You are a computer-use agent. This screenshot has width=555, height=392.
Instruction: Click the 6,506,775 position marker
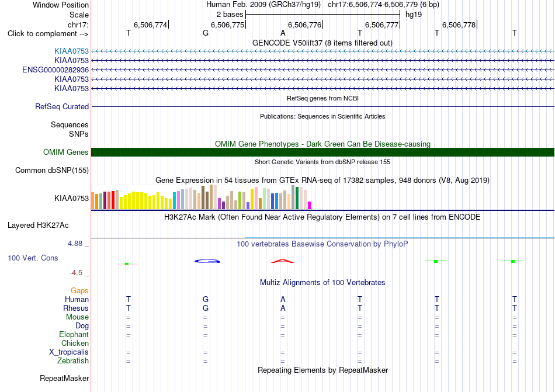click(x=228, y=25)
